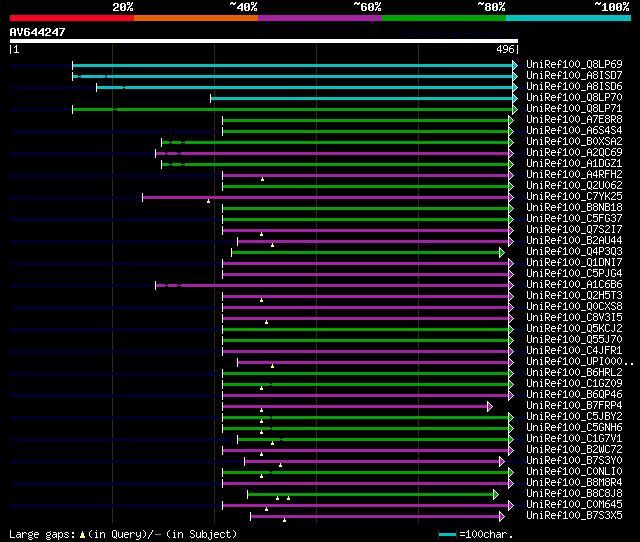This screenshot has height=542, width=640.
Task: Click the yellow gap marker under UniRef100_A4RFH2 bar
Action: 262,179
